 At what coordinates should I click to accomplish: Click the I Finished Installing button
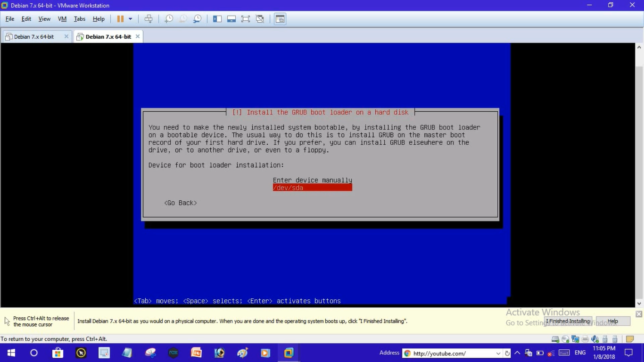point(568,321)
